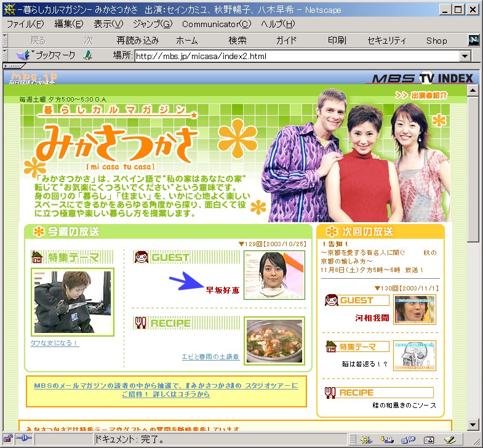Reload page with 再読み込み button
Image resolution: width=483 pixels, height=448 pixels.
(x=138, y=41)
